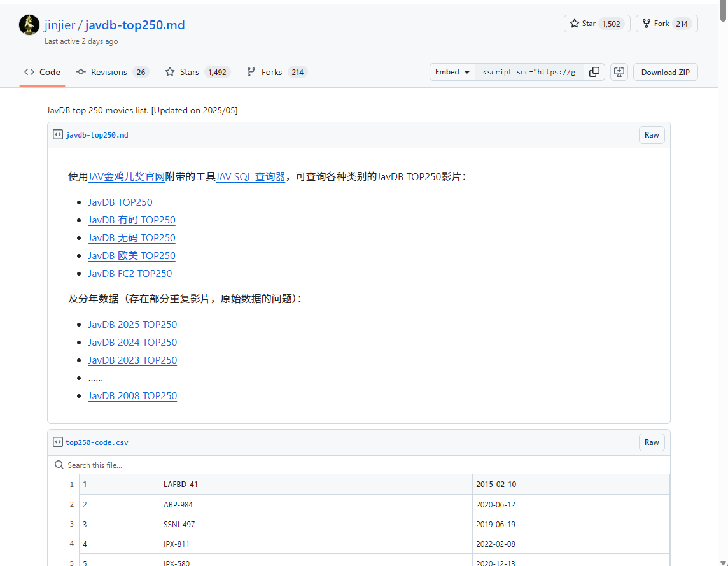Screen dimensions: 728x566
Task: Open the JAV SQL 查询器 link
Action: 250,176
